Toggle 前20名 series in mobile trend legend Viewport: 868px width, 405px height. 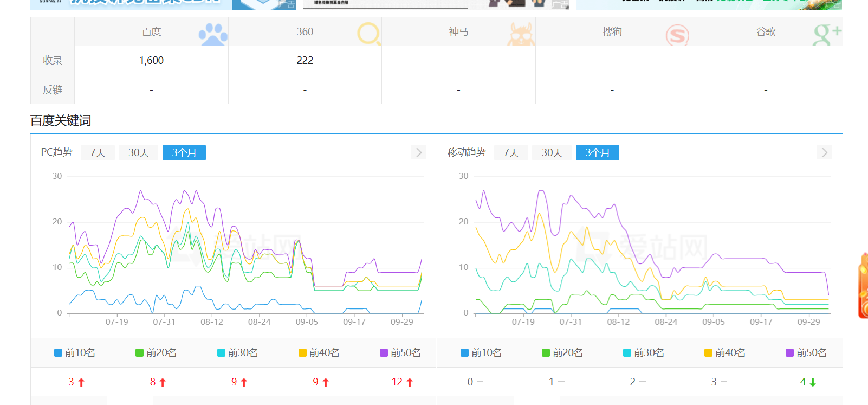tap(562, 353)
